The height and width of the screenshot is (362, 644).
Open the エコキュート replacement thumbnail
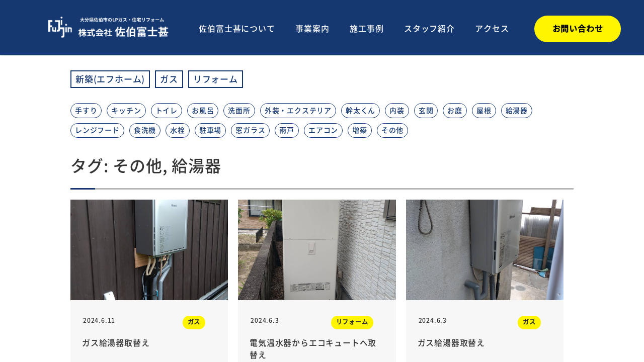coord(317,250)
